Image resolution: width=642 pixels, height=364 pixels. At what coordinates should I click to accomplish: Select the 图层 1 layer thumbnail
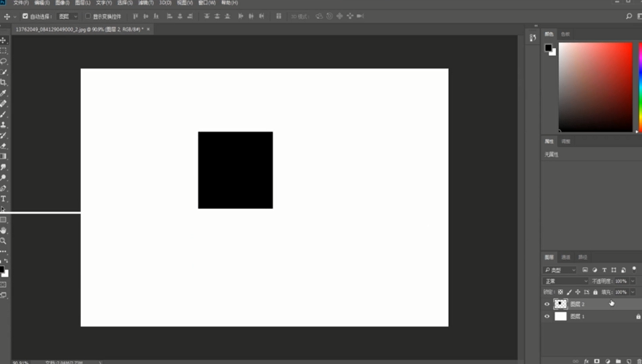(x=560, y=316)
